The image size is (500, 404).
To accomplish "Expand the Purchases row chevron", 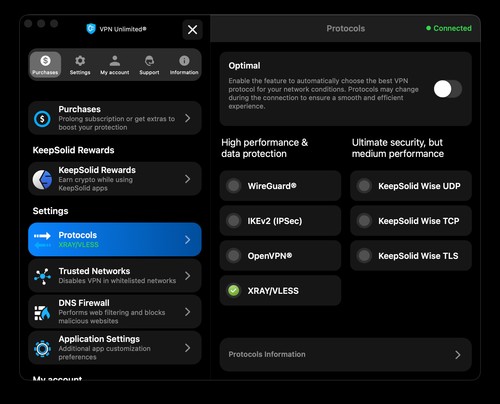I will click(x=188, y=118).
